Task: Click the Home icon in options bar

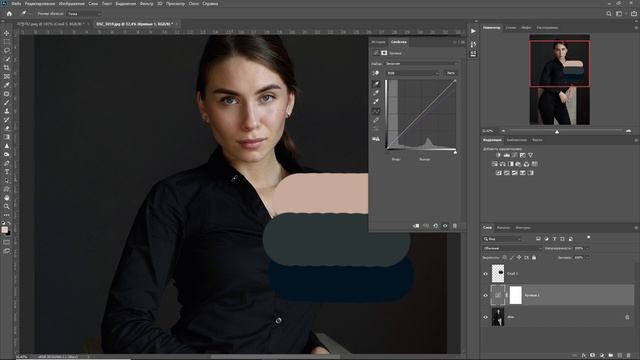Action: (9, 13)
